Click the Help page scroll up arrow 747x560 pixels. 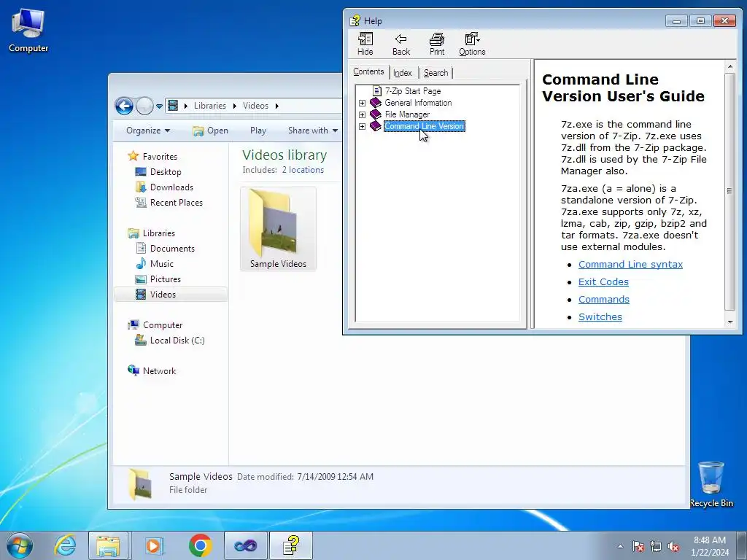point(729,66)
